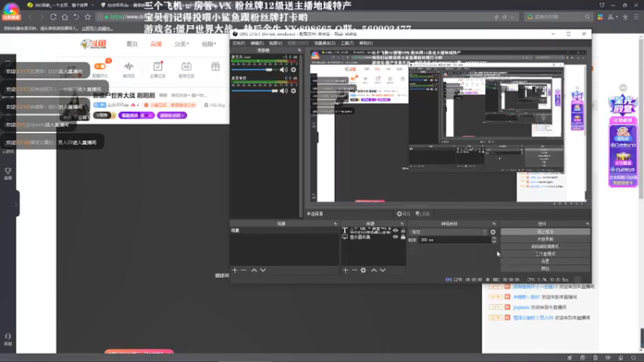The height and width of the screenshot is (362, 644).
Task: Move source down in sources list
Action: (x=382, y=270)
